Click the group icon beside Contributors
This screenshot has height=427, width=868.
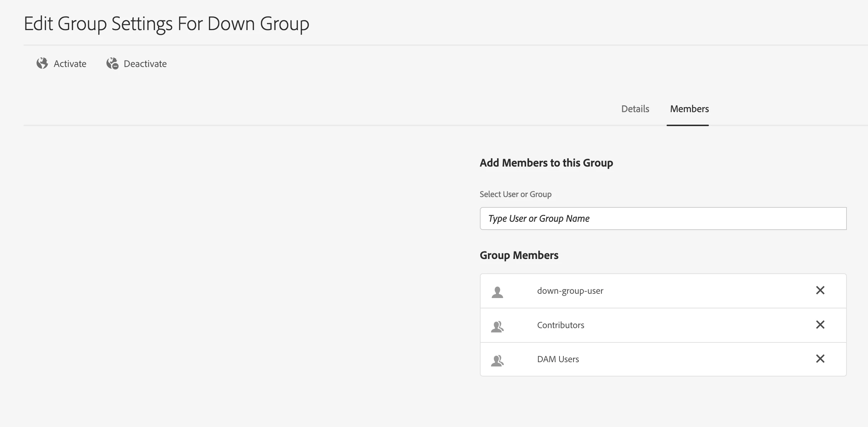coord(497,326)
